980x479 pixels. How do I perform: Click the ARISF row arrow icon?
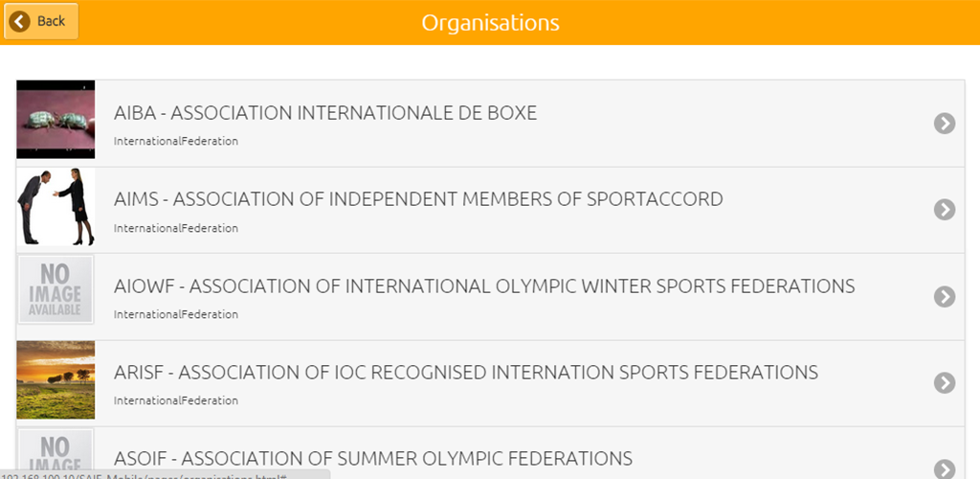[x=945, y=382]
